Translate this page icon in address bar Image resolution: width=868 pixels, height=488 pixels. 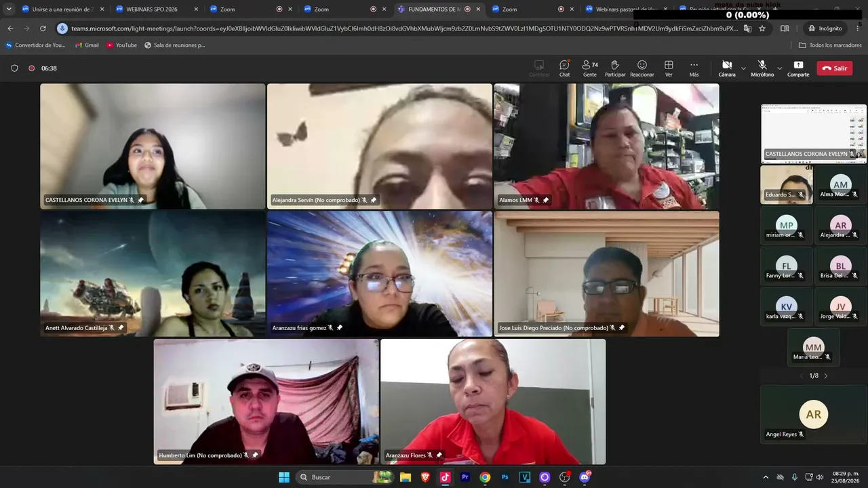click(747, 28)
